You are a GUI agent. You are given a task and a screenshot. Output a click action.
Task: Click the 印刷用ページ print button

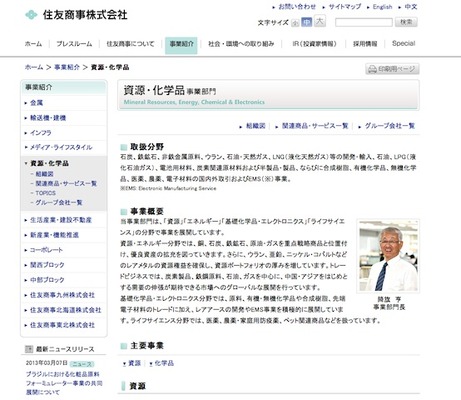(x=392, y=69)
